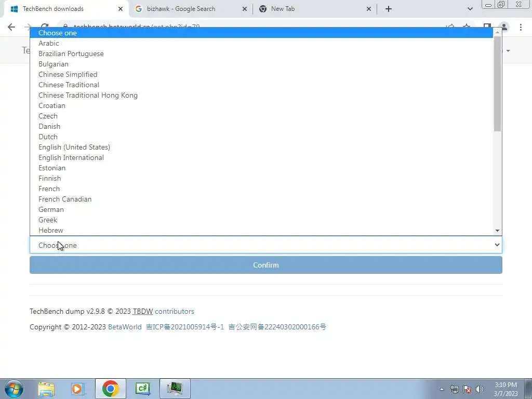Open the C# application in taskbar
Image resolution: width=532 pixels, height=399 pixels.
click(x=142, y=389)
